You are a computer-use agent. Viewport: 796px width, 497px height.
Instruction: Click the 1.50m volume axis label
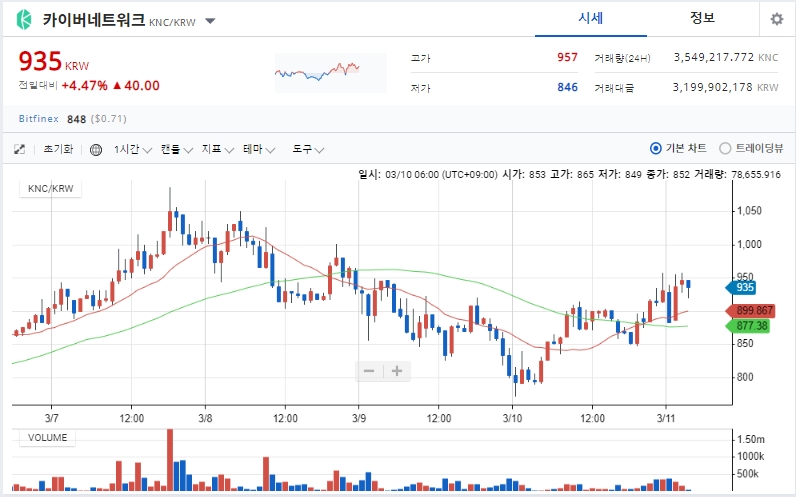coord(751,439)
